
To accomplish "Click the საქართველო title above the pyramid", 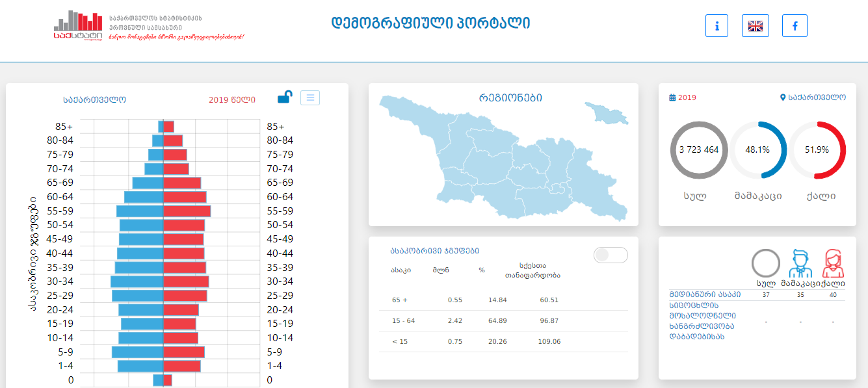I will click(x=94, y=100).
